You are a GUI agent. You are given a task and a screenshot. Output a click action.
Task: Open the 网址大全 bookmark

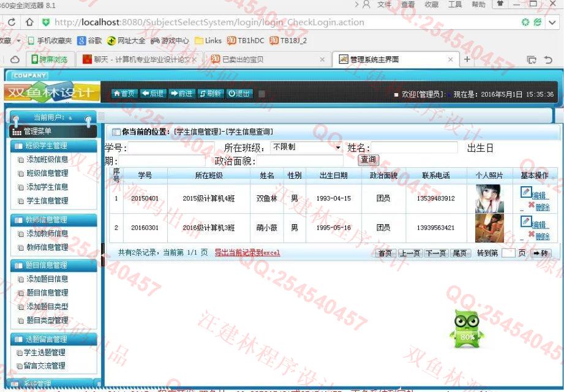click(x=126, y=40)
